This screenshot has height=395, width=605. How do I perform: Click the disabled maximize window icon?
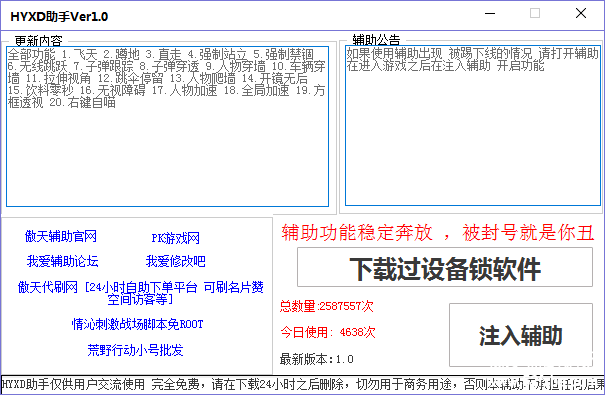point(535,14)
